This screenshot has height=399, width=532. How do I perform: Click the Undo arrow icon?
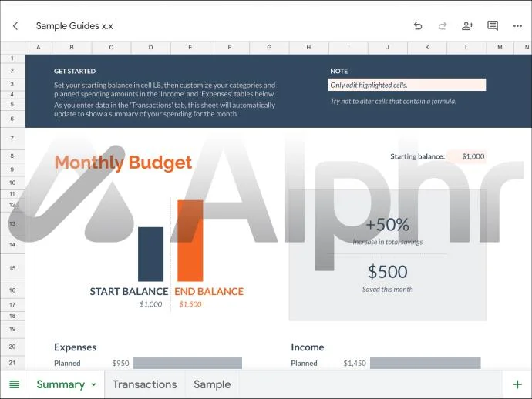tap(418, 26)
